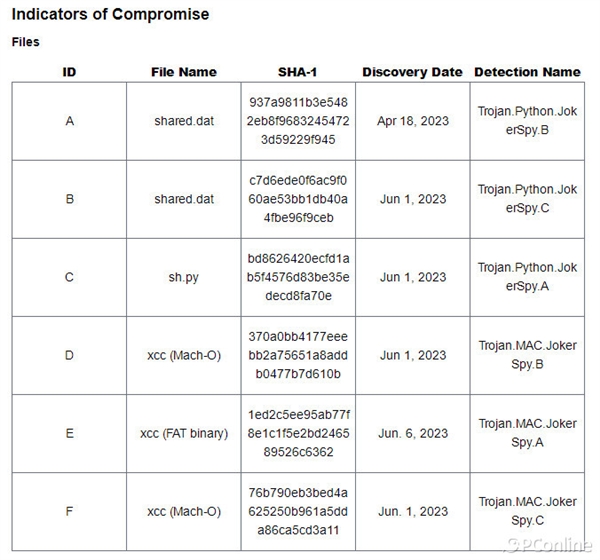This screenshot has width=600, height=560.
Task: Click the Apr 18, 2023 date cell
Action: 413,121
